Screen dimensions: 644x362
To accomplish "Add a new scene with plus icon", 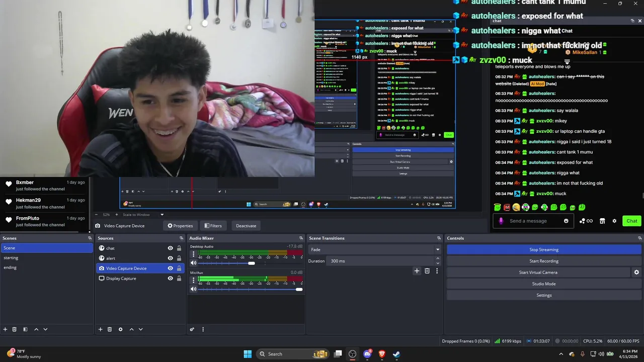I will (x=5, y=329).
